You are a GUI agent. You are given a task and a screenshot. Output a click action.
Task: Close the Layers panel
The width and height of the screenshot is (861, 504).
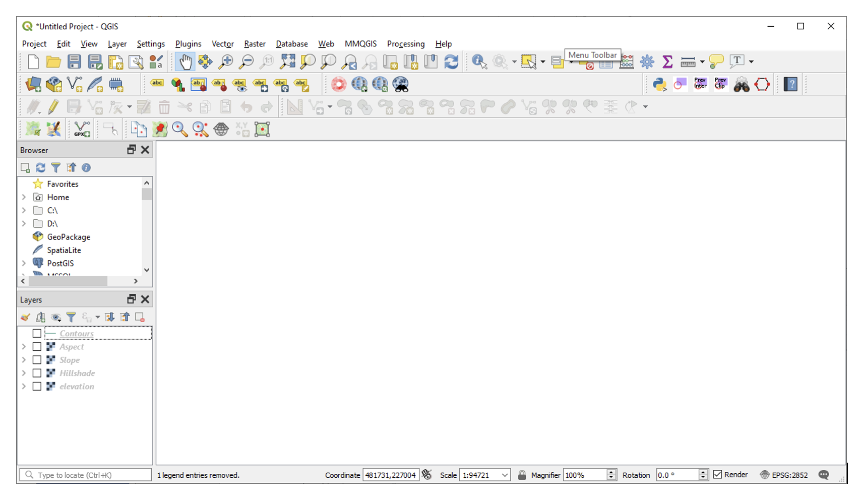pos(145,299)
